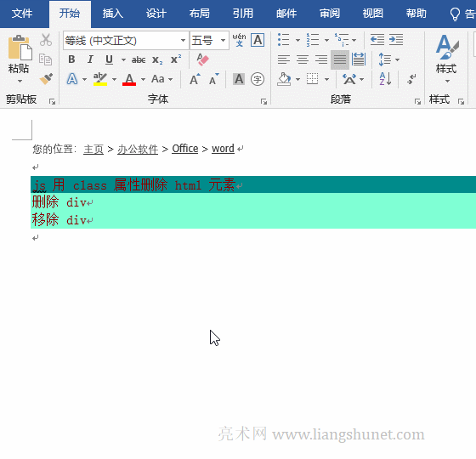The height and width of the screenshot is (459, 476).
Task: Click the Phonetic Guide wén icon
Action: coord(239,40)
